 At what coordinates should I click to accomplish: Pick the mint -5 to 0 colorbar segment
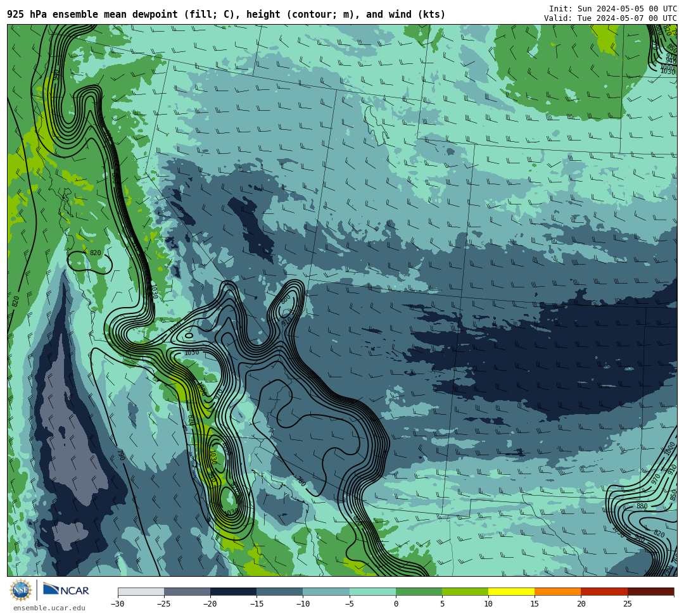point(372,591)
